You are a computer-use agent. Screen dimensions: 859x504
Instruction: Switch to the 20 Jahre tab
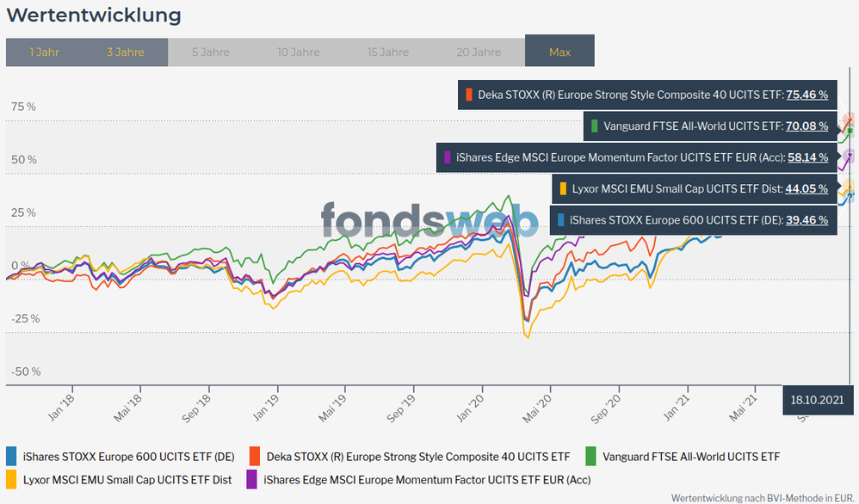click(479, 52)
